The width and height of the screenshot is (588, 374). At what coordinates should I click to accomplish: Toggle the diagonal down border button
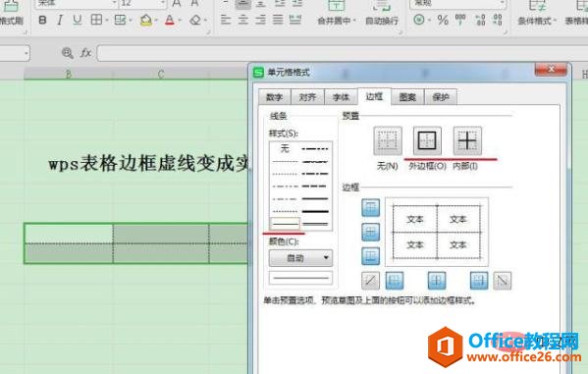pos(503,281)
